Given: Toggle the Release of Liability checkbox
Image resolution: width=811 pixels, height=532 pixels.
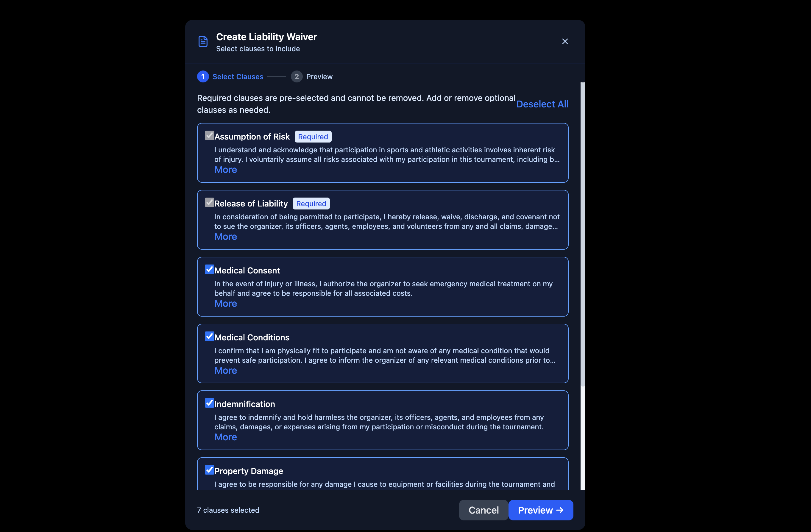Looking at the screenshot, I should (209, 202).
